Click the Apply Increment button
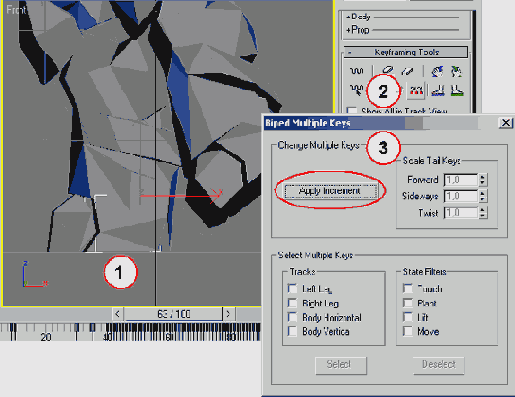This screenshot has height=397, width=515. (330, 191)
